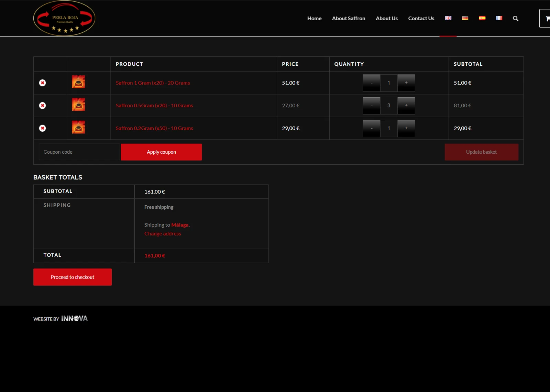Open Saffron 0.5Gram (x20) - 10 Grams link
The height and width of the screenshot is (392, 550).
pyautogui.click(x=154, y=106)
